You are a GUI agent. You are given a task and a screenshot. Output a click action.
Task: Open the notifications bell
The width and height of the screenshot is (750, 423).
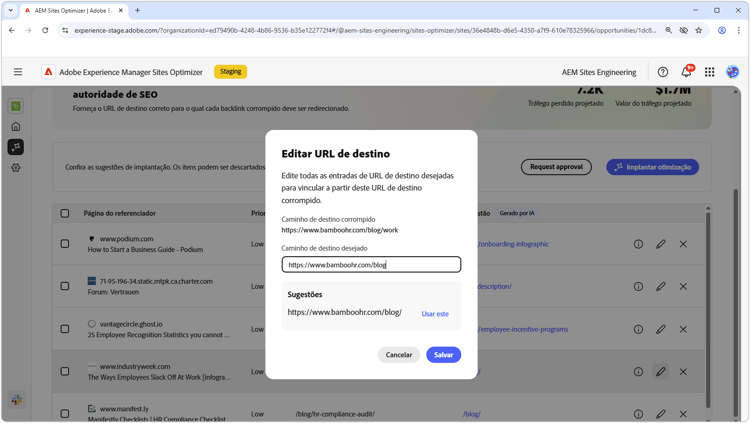(x=686, y=71)
